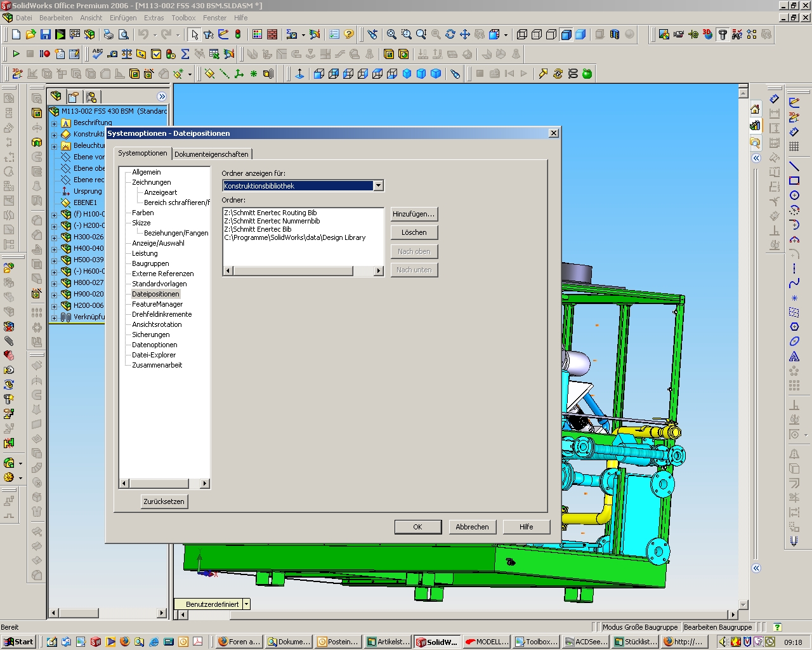Click the green apple icon in toolbar
812x650 pixels.
click(587, 74)
